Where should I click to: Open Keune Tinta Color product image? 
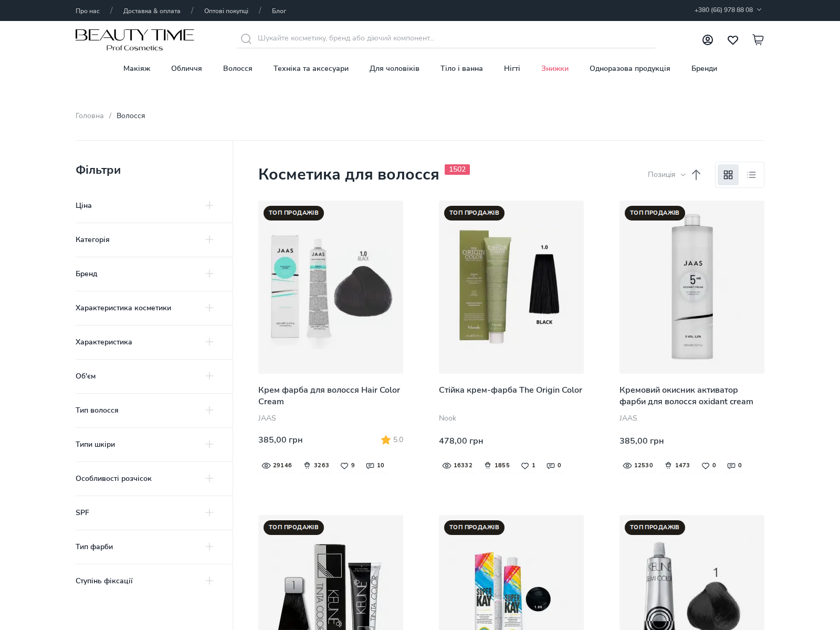click(331, 572)
